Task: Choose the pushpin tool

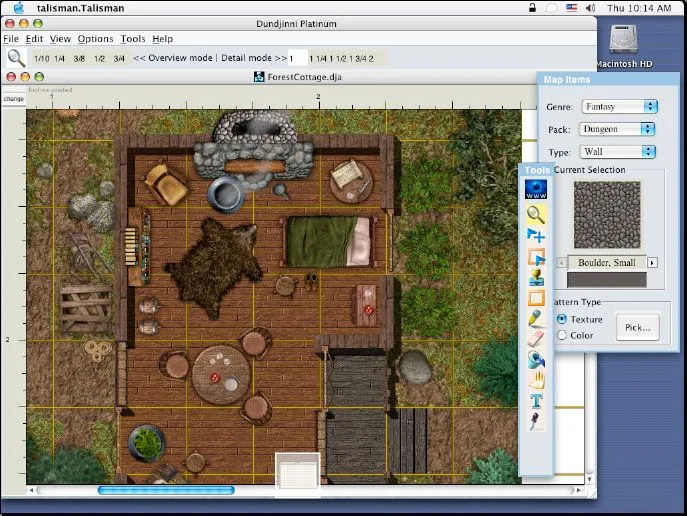Action: tap(535, 421)
